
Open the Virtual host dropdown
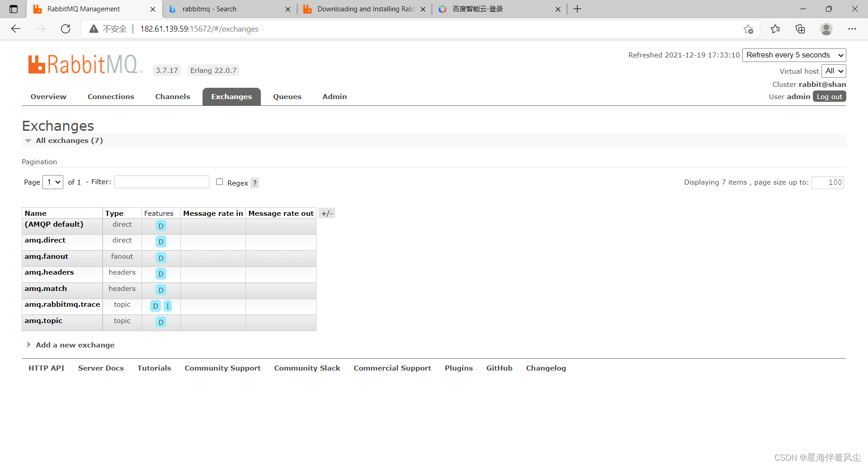coord(833,71)
